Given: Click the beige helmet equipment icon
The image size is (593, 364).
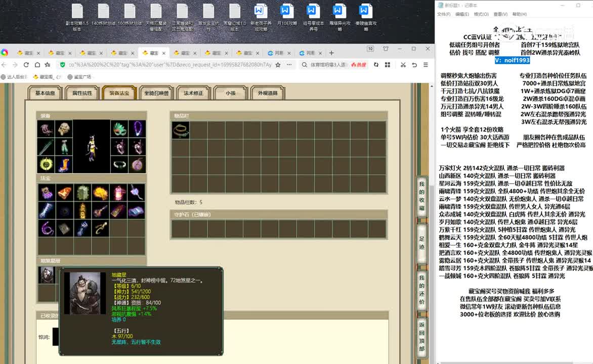Looking at the screenshot, I should pyautogui.click(x=64, y=129).
